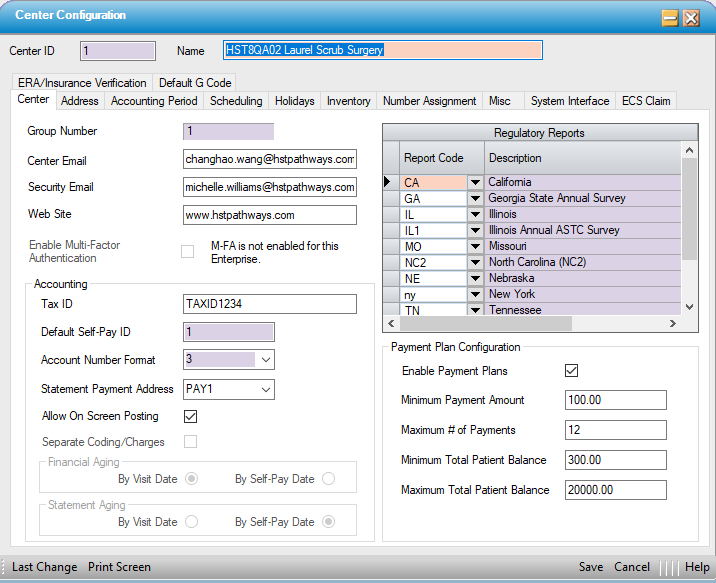716x583 pixels.
Task: Click Save in the bottom bar
Action: click(x=591, y=567)
